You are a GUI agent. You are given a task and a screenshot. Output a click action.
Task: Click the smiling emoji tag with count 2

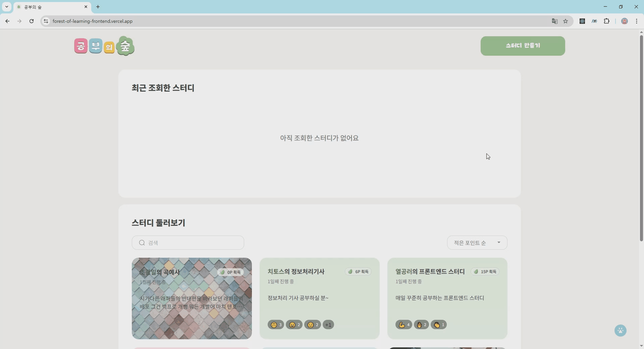pyautogui.click(x=313, y=325)
